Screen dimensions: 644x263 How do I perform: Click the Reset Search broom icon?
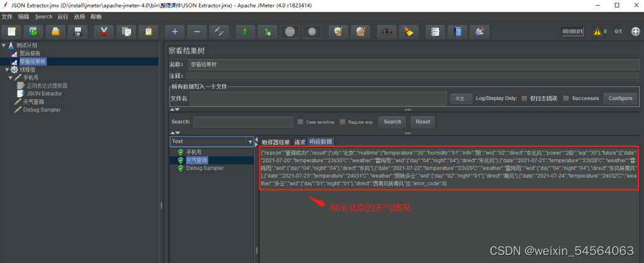pyautogui.click(x=409, y=32)
